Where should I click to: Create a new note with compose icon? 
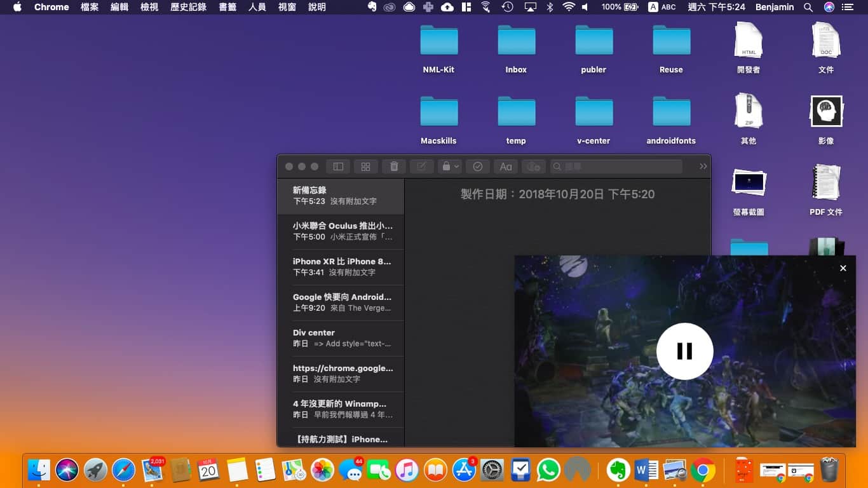[x=421, y=166]
